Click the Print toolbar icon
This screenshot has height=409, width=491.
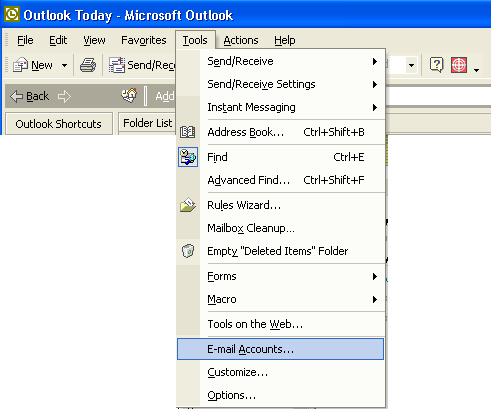coord(88,65)
